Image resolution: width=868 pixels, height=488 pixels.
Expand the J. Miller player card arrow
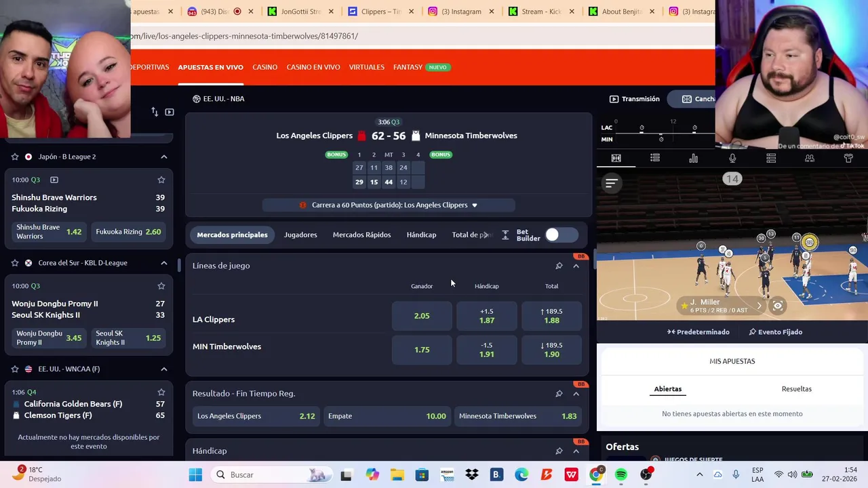[759, 306]
